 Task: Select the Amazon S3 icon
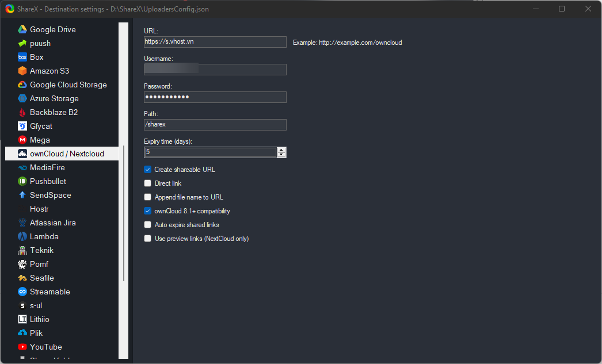[x=22, y=71]
